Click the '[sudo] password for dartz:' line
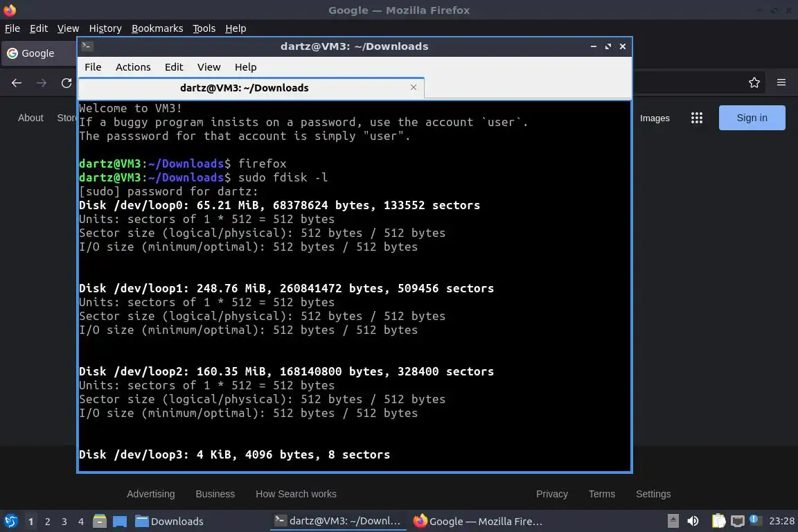Screen dimensions: 798x532 point(168,191)
